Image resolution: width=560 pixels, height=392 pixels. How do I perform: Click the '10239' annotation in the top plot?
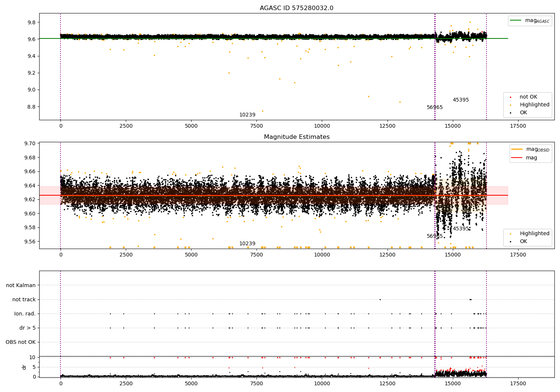247,115
